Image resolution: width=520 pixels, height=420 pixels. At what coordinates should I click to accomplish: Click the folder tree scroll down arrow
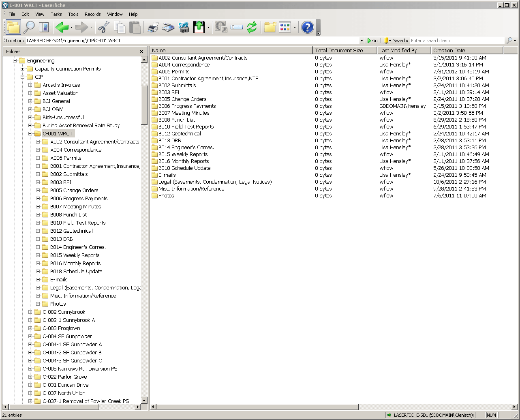point(144,401)
